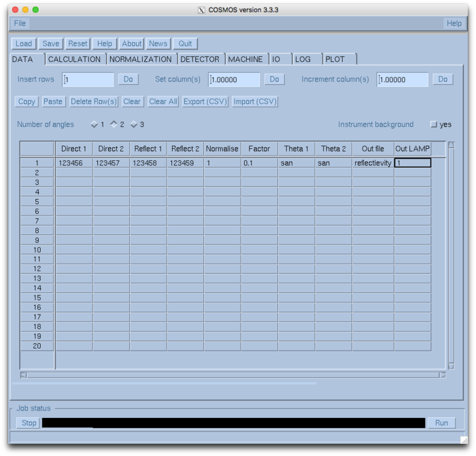Quit COSMOS using the Quit button
Image resolution: width=476 pixels, height=456 pixels.
tap(185, 43)
